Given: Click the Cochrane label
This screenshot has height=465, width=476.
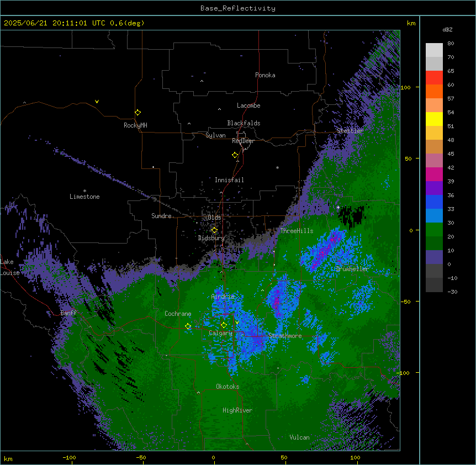Looking at the screenshot, I should [x=178, y=314].
